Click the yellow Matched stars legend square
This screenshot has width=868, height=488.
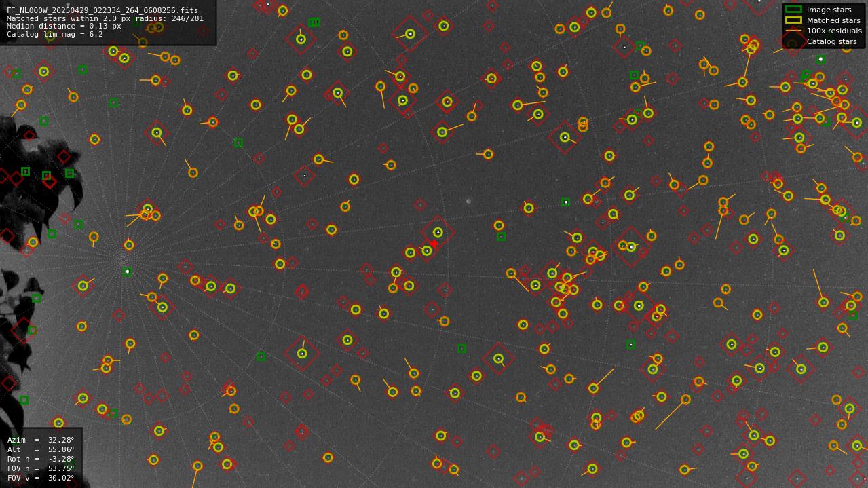pos(793,20)
